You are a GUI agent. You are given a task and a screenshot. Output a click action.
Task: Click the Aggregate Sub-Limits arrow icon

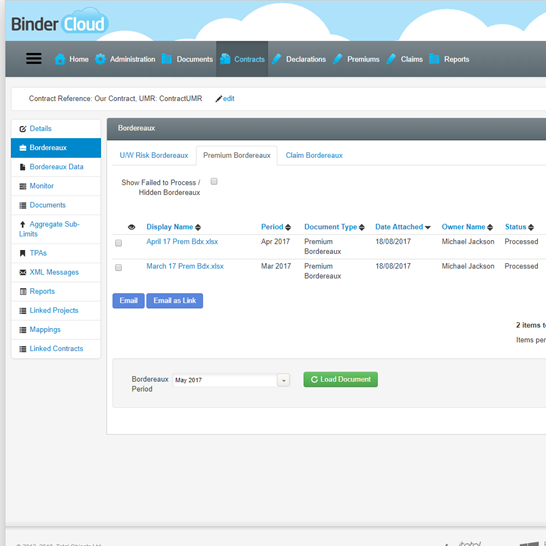[23, 224]
